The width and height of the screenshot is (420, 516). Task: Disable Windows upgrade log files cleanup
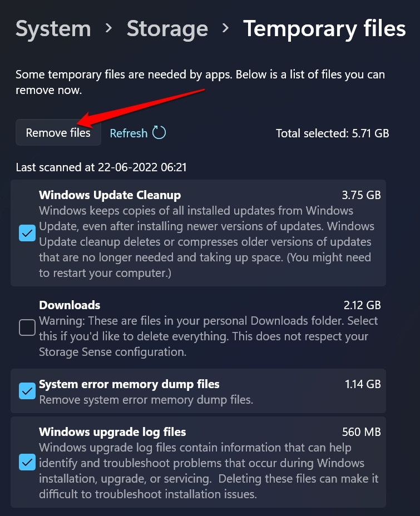click(x=27, y=463)
